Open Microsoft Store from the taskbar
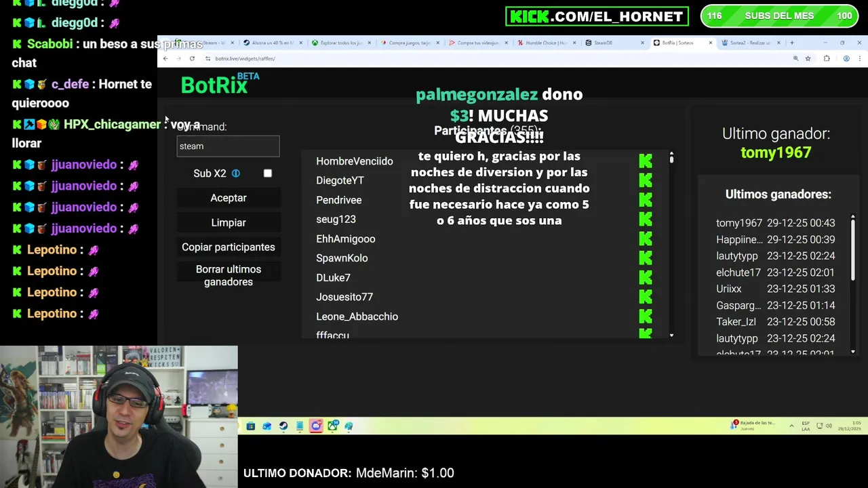 tap(251, 426)
